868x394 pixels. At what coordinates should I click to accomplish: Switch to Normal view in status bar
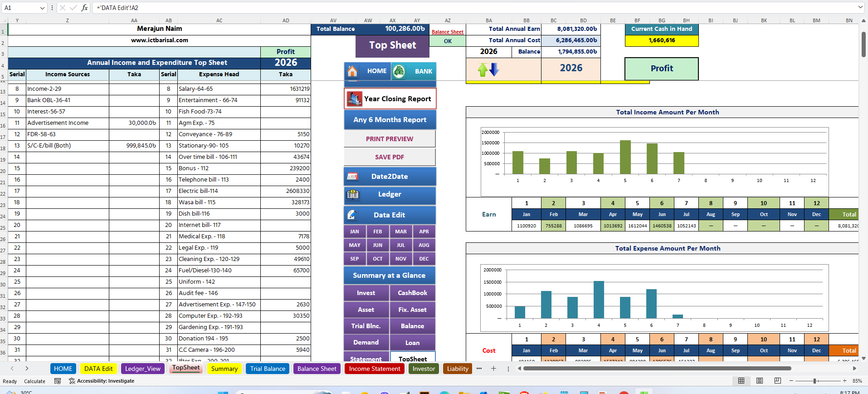(741, 381)
